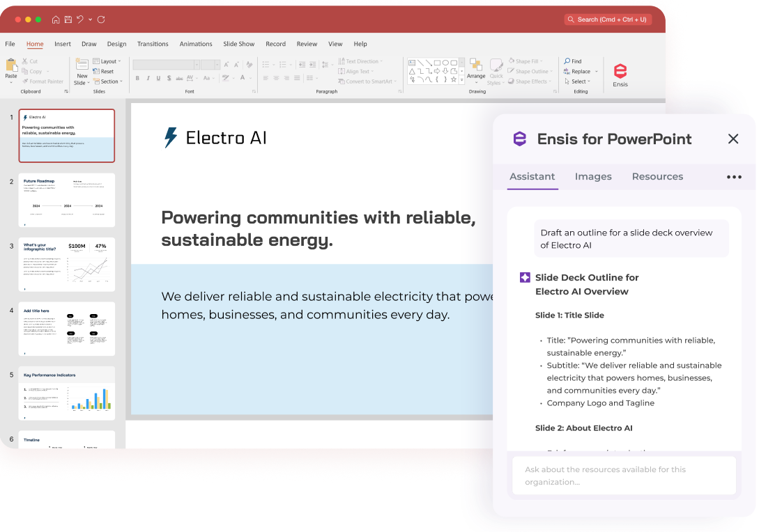Click the Undo arrow in the title bar
This screenshot has width=759, height=532.
coord(80,19)
